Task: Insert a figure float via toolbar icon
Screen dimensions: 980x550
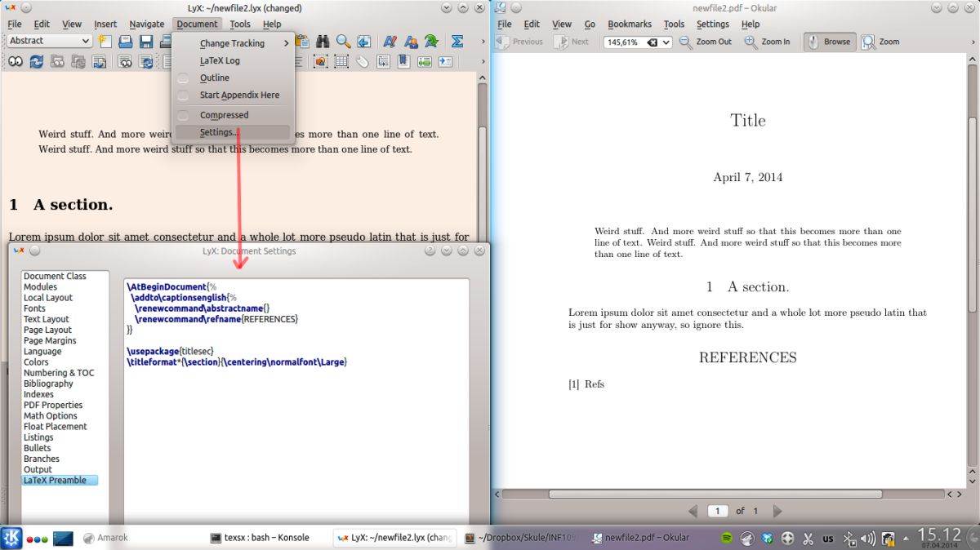Action: pos(321,61)
